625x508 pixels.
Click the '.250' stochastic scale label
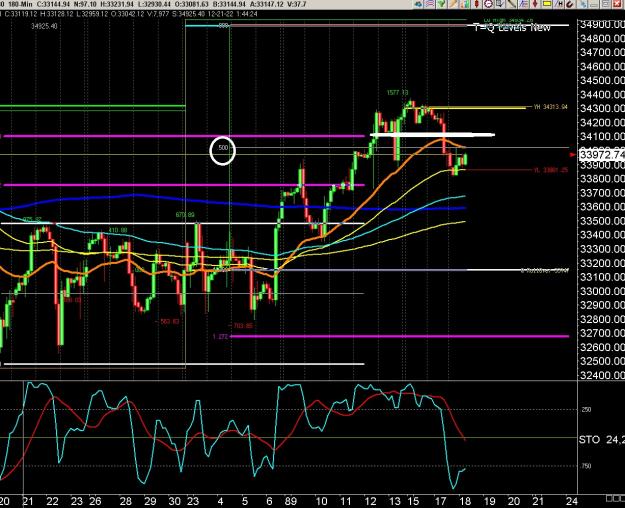tap(586, 410)
